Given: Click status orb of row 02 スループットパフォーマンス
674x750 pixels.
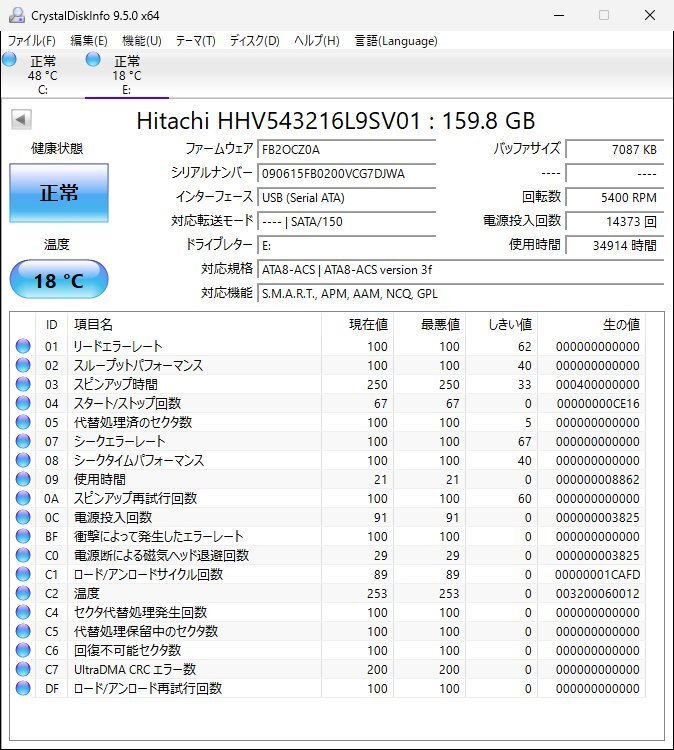Looking at the screenshot, I should click(23, 365).
